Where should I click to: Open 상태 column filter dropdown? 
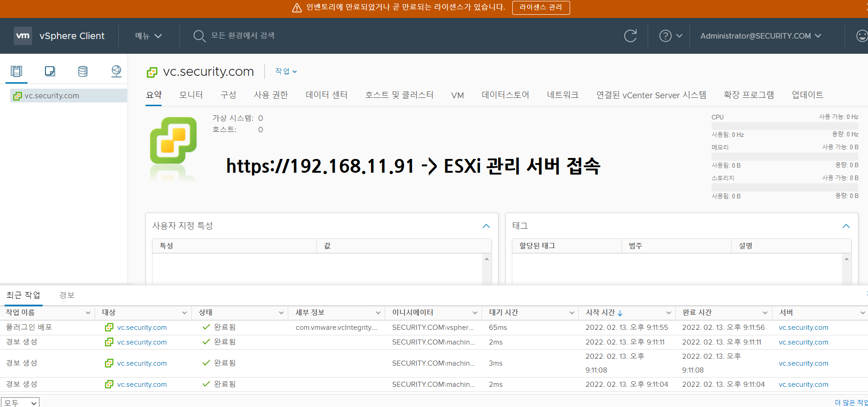281,313
